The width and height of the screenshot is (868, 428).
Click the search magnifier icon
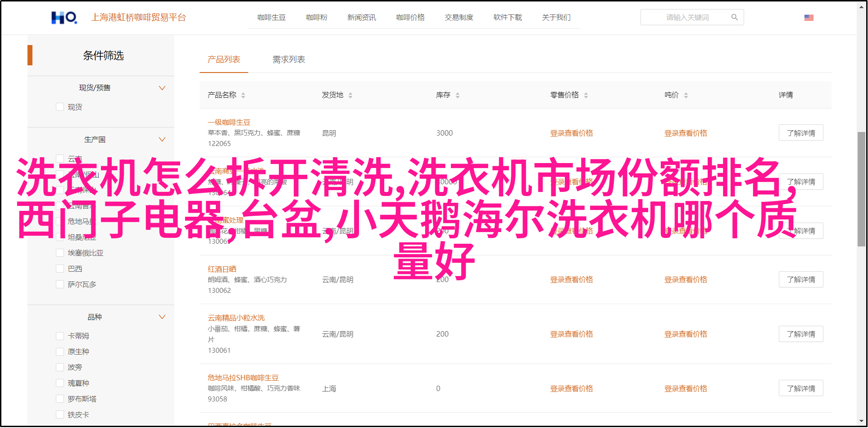[x=735, y=18]
